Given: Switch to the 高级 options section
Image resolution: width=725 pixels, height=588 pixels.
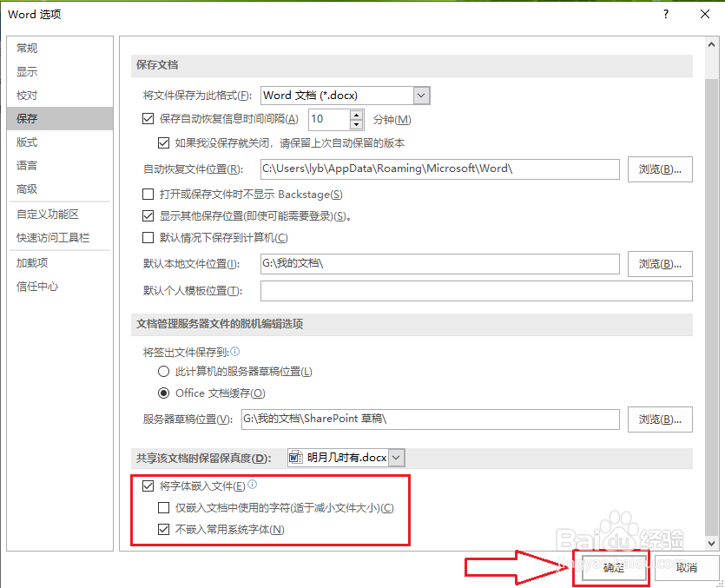Looking at the screenshot, I should click(x=26, y=189).
